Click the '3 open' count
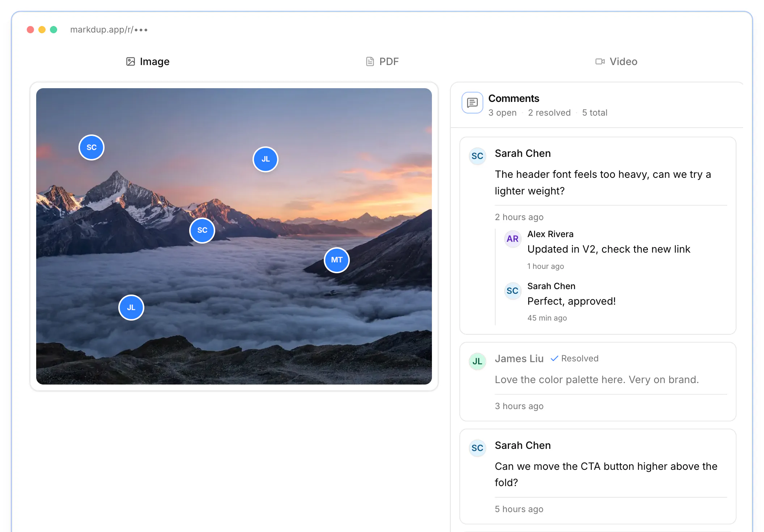Viewport: 764px width, 532px height. (x=502, y=113)
